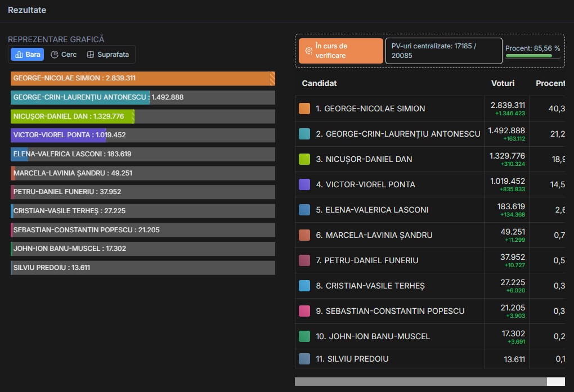574x392 pixels.
Task: Click the pink swatch for Sebastian-Constantin Popescu
Action: point(304,311)
